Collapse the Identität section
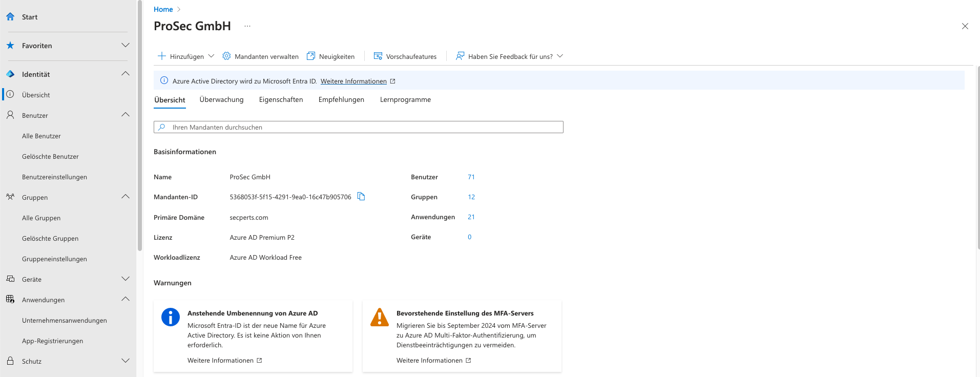980x377 pixels. tap(126, 74)
